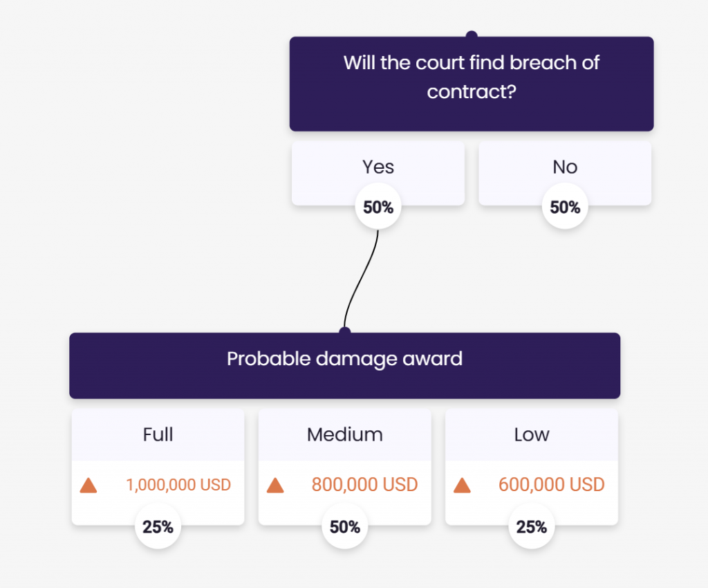This screenshot has height=588, width=708.
Task: Click the connector dot above Probable damage award
Action: (344, 332)
